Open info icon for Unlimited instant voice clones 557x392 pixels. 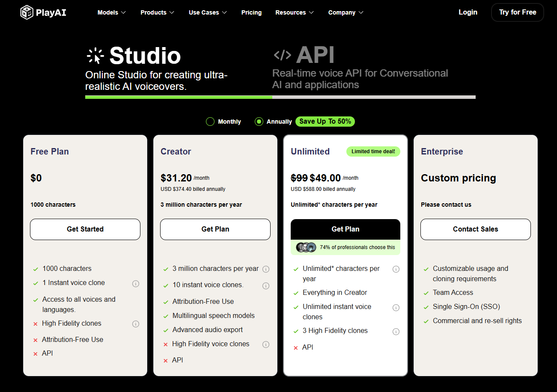point(396,308)
